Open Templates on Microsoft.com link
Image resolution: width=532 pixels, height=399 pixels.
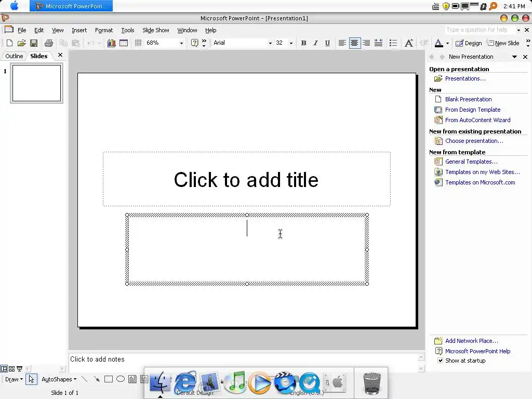(x=480, y=182)
